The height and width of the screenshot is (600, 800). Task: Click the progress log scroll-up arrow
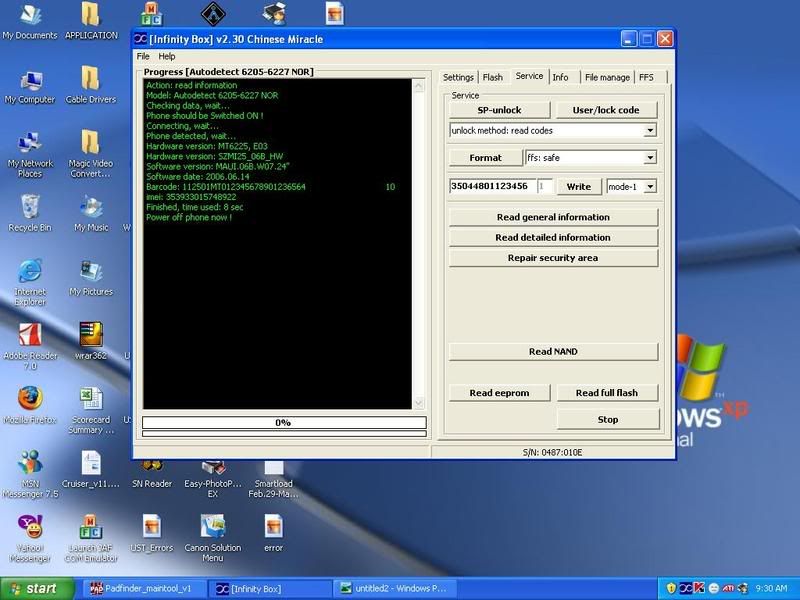(418, 85)
